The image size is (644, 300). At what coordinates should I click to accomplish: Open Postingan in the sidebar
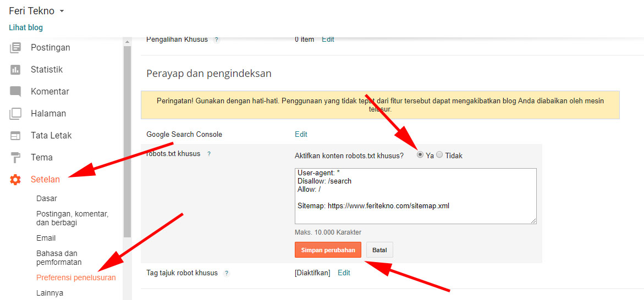pyautogui.click(x=50, y=48)
